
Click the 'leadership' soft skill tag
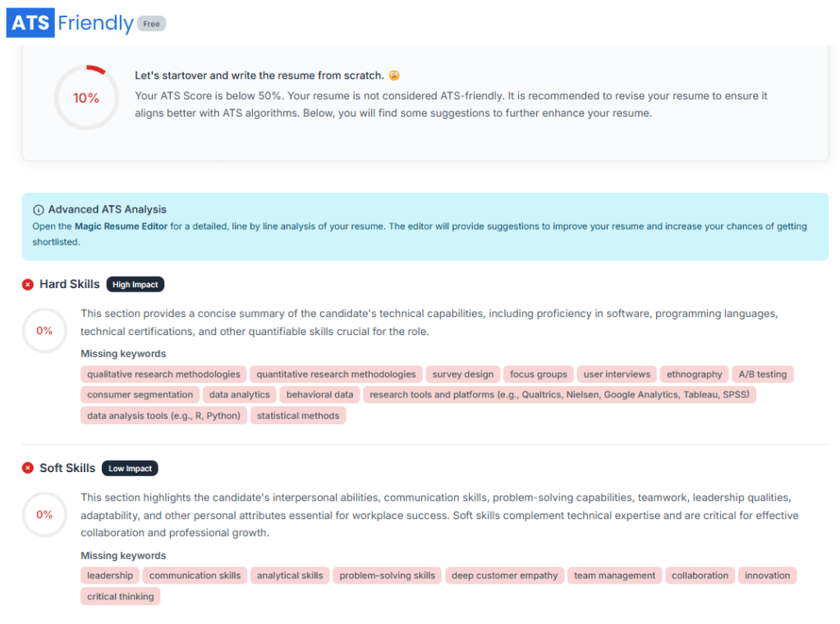pos(110,576)
